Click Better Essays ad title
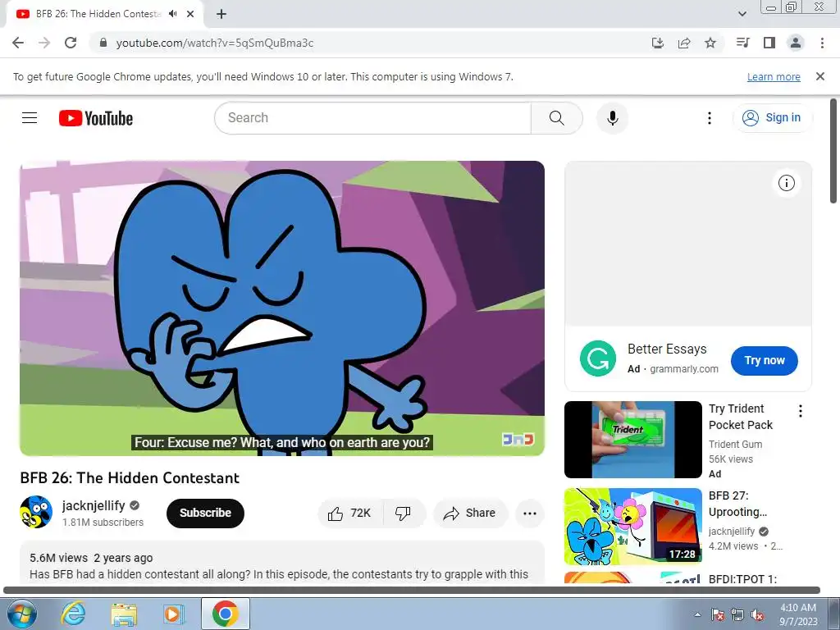The width and height of the screenshot is (840, 630). tap(667, 349)
